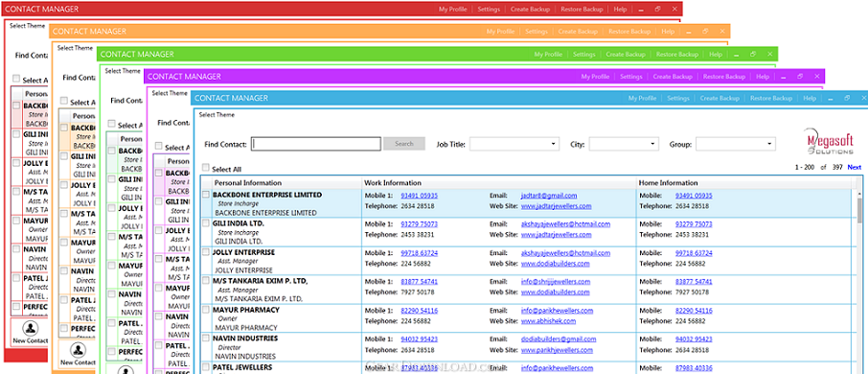Click New Contact icon in orange window
Viewport: 868px width, 374px height.
pos(79,350)
